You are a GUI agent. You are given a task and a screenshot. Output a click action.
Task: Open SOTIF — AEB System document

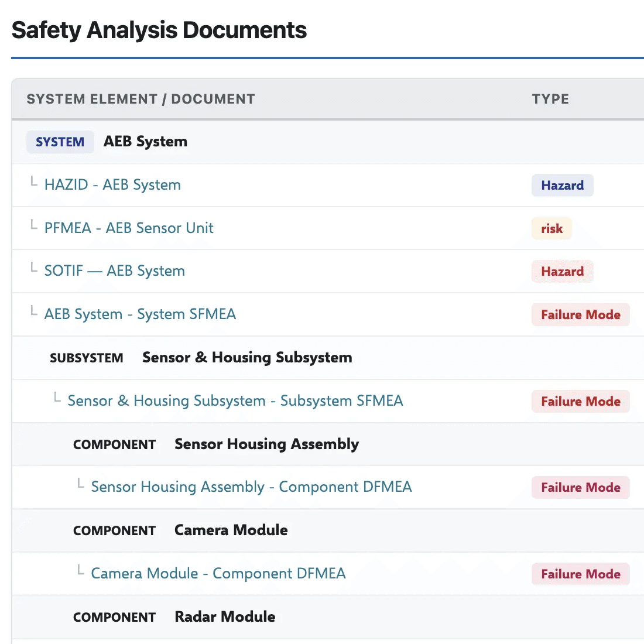pyautogui.click(x=115, y=271)
